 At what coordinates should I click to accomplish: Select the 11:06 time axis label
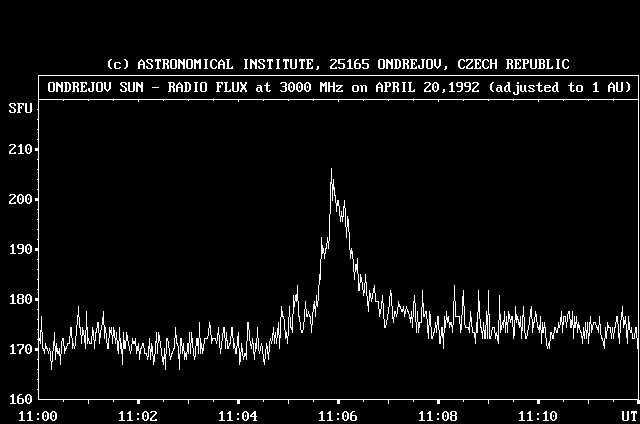[x=338, y=415]
